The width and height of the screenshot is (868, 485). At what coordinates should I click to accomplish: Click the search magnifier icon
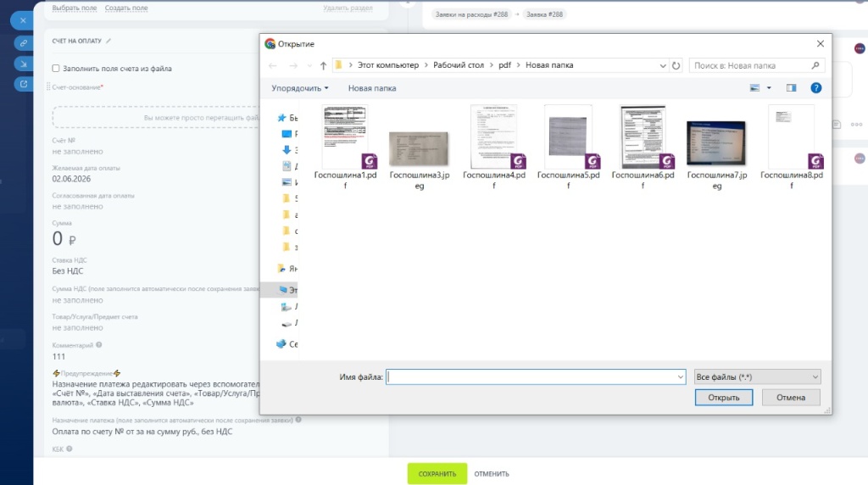[x=815, y=65]
